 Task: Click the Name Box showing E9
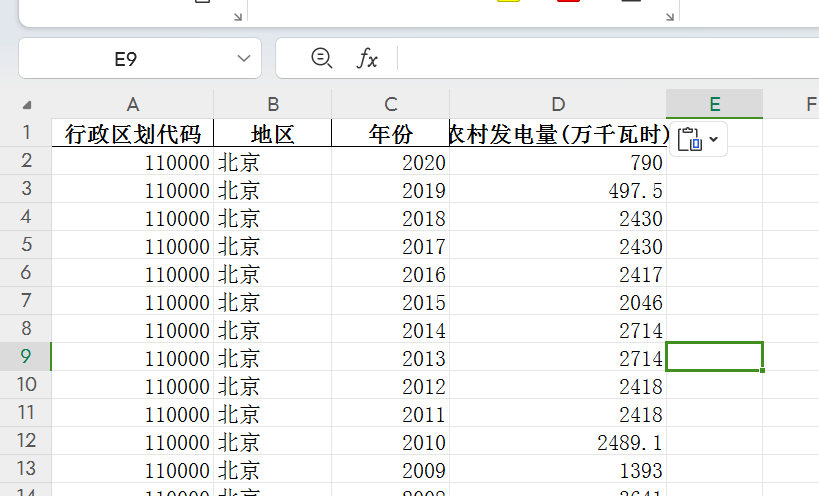click(125, 58)
